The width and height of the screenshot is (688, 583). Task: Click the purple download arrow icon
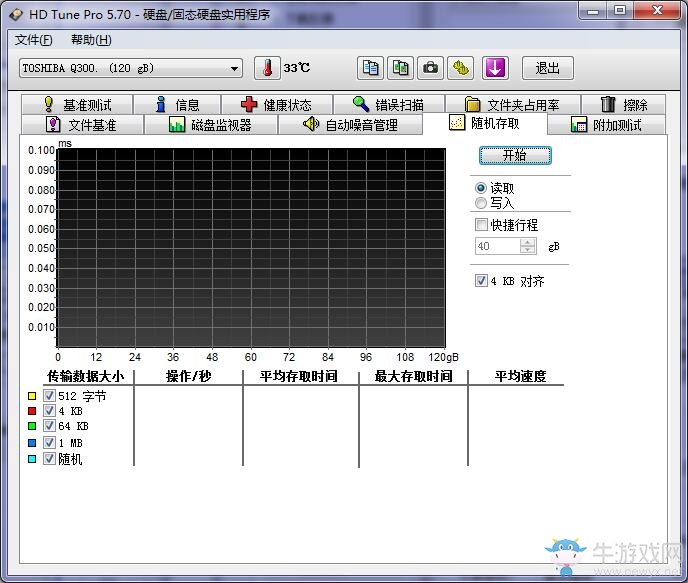coord(495,68)
